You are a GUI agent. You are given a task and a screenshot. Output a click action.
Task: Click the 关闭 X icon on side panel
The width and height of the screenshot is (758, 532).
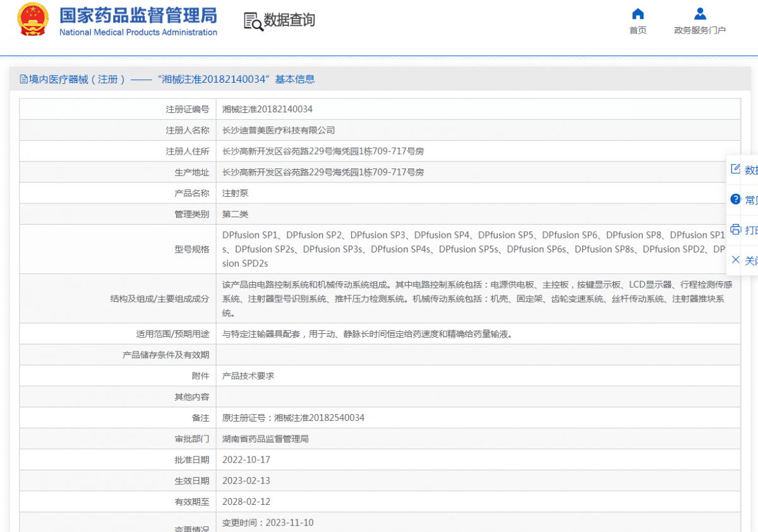(x=735, y=259)
